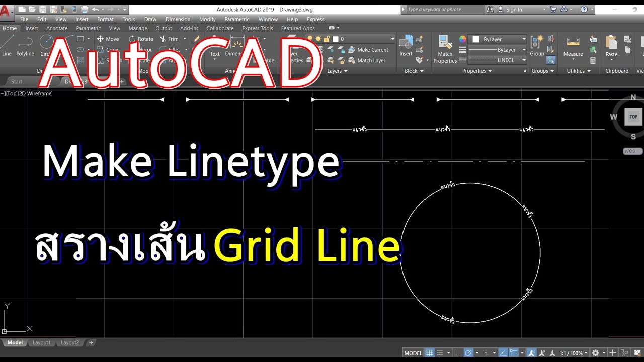Click the Save icon in quick access toolbar

42,9
